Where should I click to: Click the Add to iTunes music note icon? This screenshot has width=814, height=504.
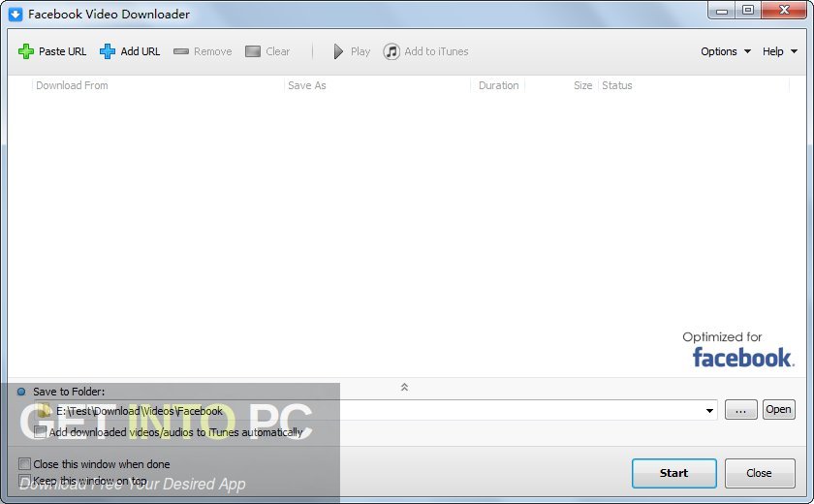391,51
